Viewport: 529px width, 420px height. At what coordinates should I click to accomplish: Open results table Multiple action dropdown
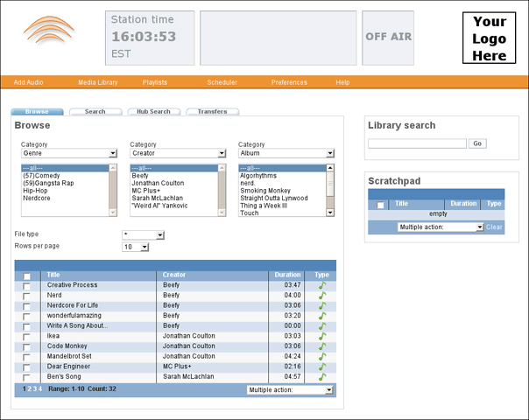[x=290, y=390]
